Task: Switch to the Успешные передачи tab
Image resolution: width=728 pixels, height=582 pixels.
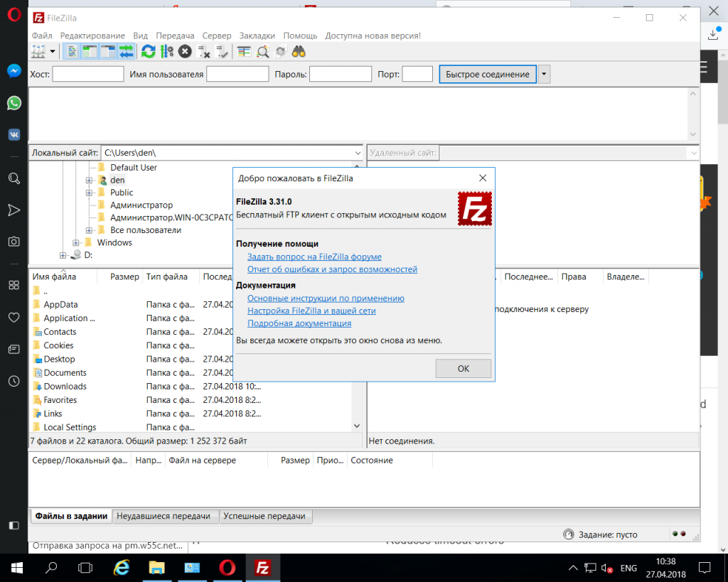Action: tap(264, 516)
